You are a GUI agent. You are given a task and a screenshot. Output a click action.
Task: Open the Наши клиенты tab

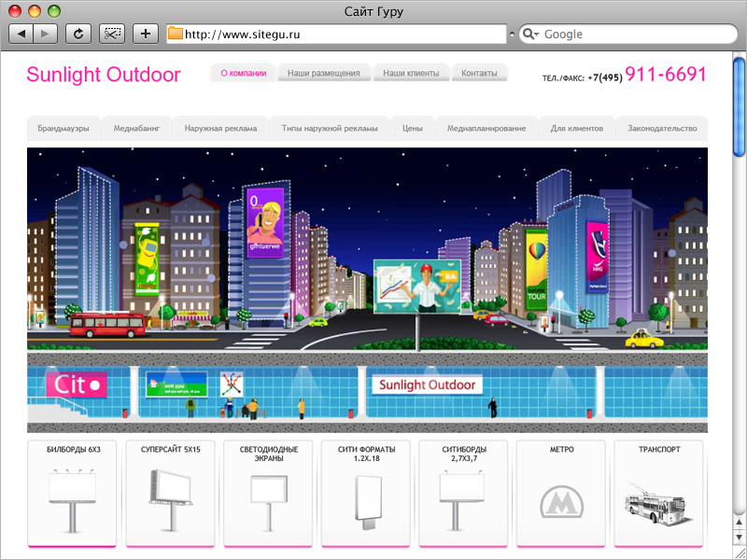[411, 74]
